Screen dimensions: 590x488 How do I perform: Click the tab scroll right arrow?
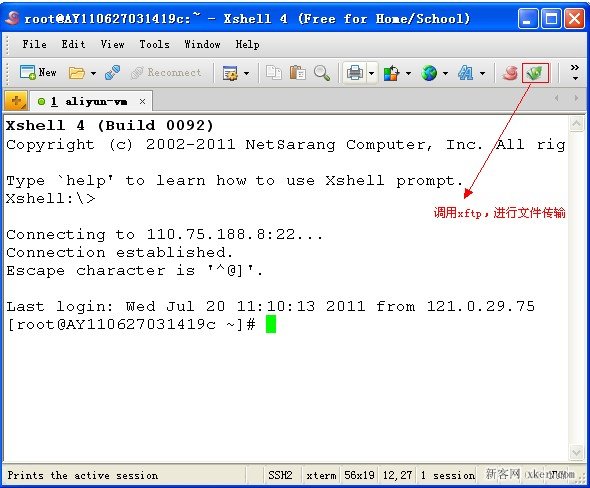point(576,99)
